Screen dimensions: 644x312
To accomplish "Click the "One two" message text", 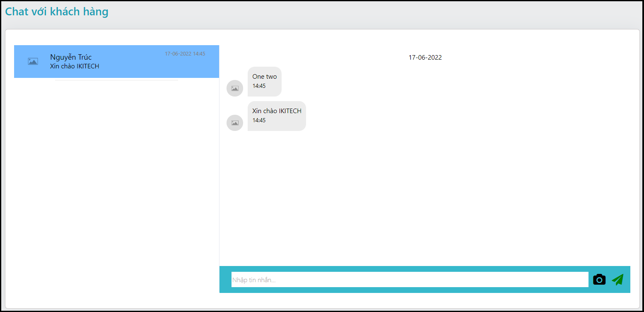I will pos(265,77).
